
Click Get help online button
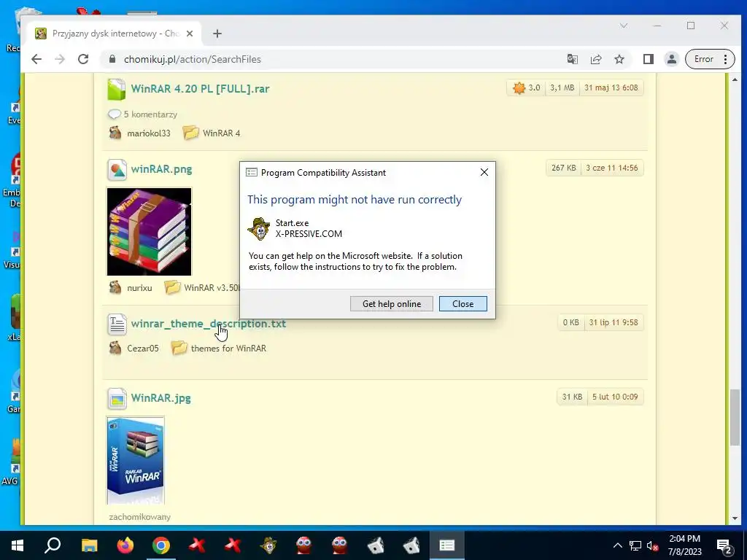tap(392, 304)
